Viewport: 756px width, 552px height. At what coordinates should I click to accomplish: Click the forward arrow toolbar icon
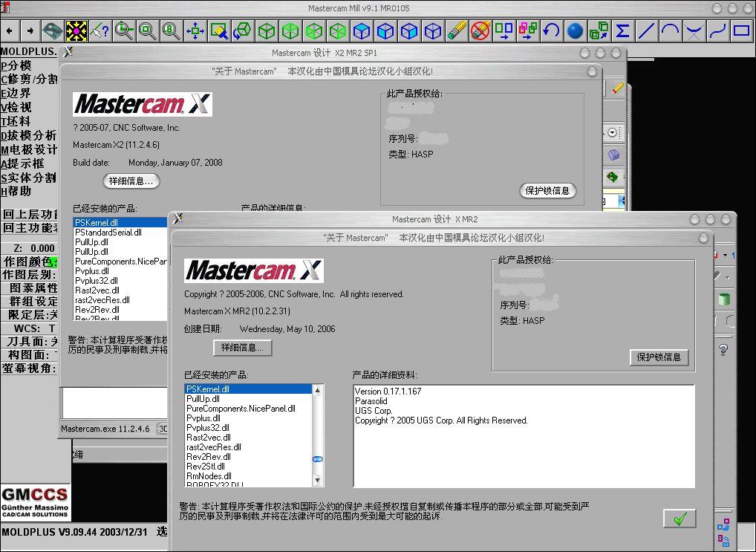click(30, 31)
